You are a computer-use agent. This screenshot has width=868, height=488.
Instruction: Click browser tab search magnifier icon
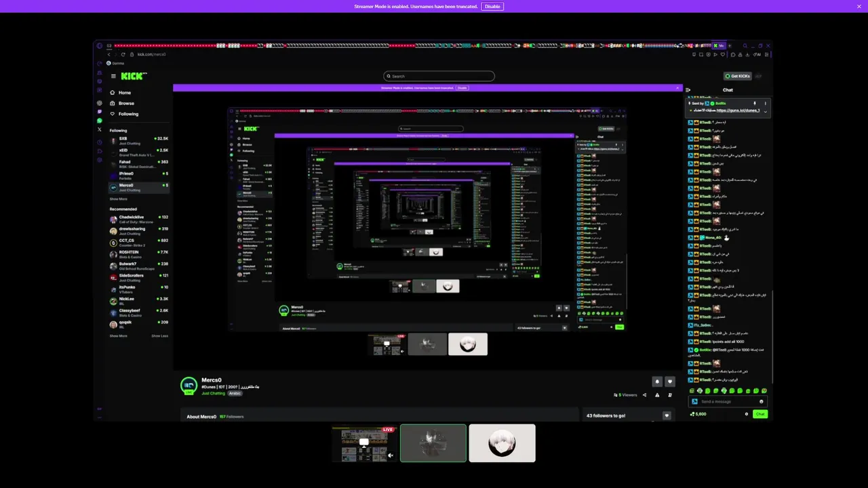point(745,45)
